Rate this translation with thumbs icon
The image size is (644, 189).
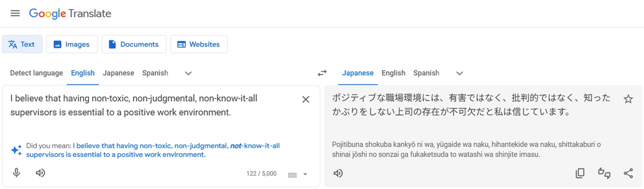click(604, 173)
